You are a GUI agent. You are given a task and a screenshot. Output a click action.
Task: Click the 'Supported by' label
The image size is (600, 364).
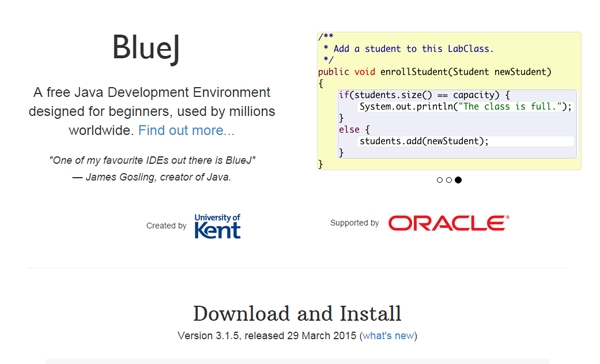click(x=354, y=223)
